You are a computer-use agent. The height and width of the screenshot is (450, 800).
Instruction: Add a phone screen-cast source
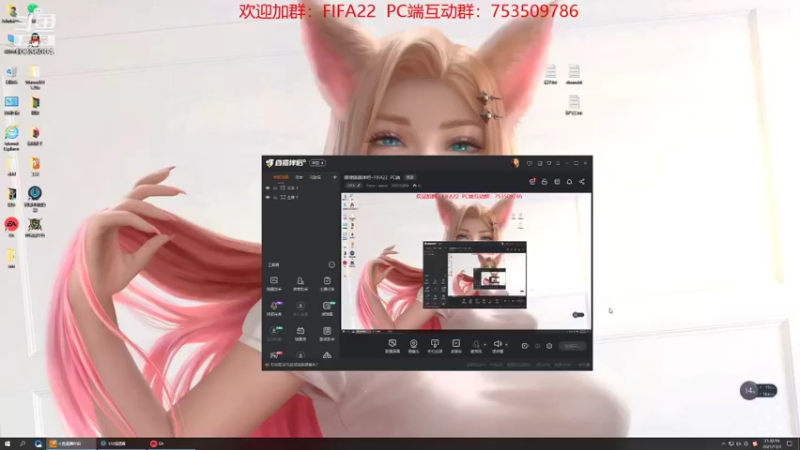tap(435, 346)
